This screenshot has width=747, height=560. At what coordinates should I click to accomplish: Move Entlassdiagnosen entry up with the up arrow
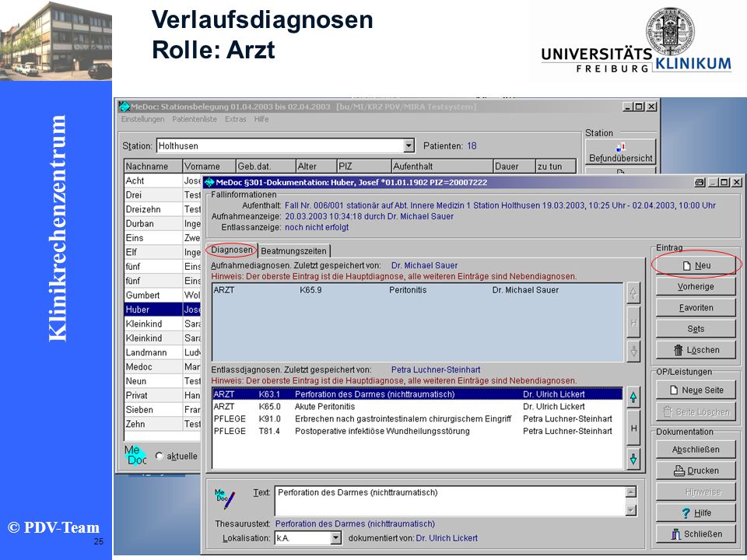click(x=633, y=397)
